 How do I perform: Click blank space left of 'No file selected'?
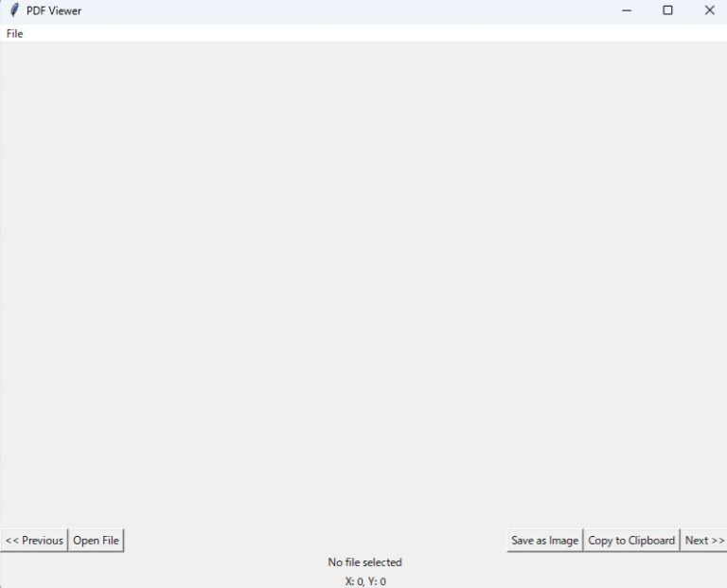161,562
